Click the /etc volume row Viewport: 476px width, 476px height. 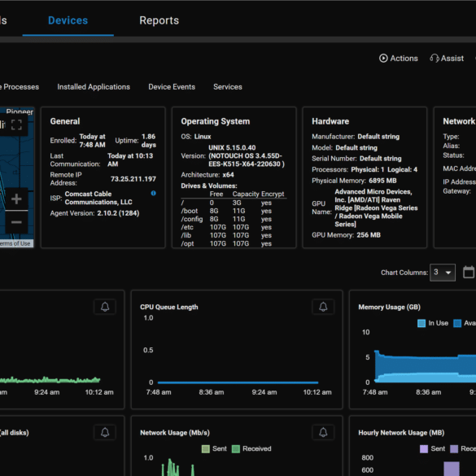click(x=234, y=227)
